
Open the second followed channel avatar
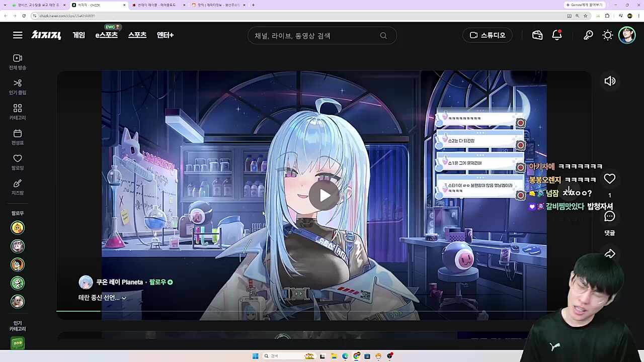pyautogui.click(x=18, y=246)
